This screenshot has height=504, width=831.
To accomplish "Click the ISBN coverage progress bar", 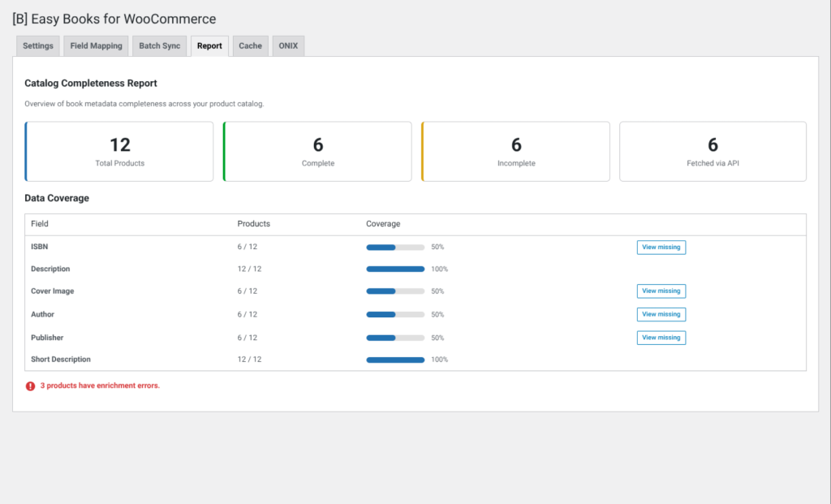I will tap(395, 248).
